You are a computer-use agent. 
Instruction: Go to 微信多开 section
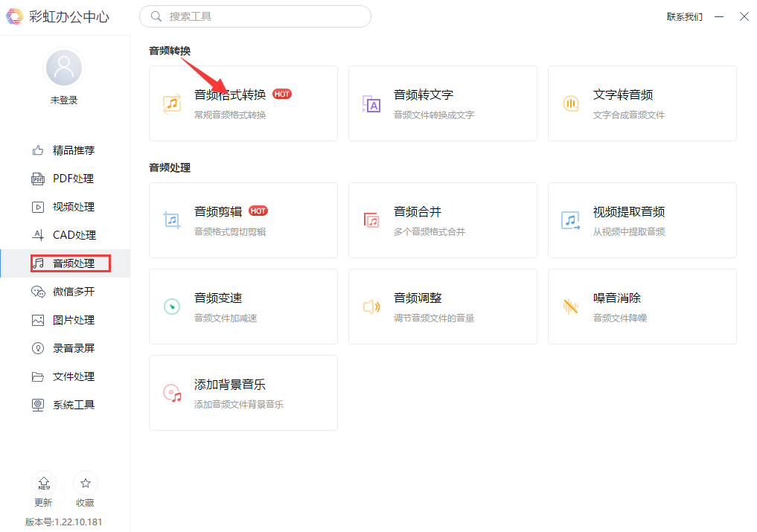[66, 292]
